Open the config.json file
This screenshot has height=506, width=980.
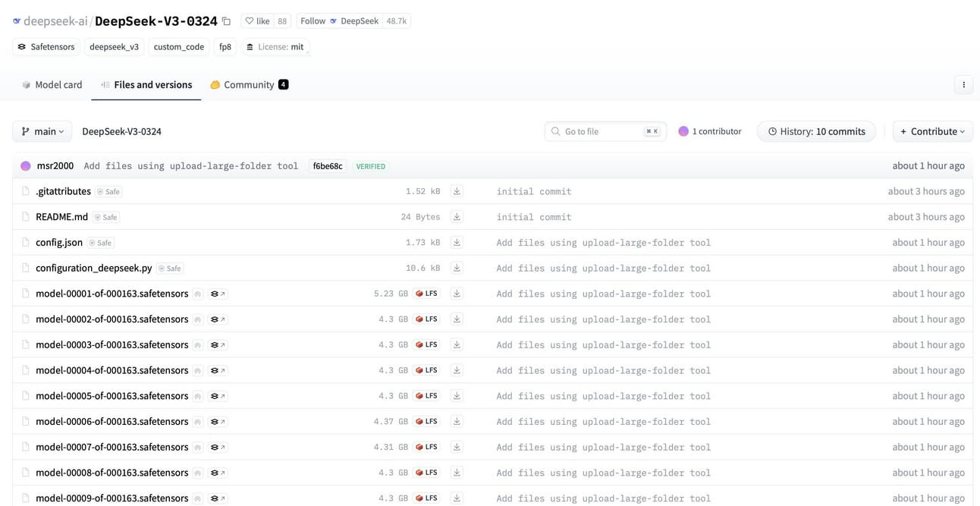[59, 243]
